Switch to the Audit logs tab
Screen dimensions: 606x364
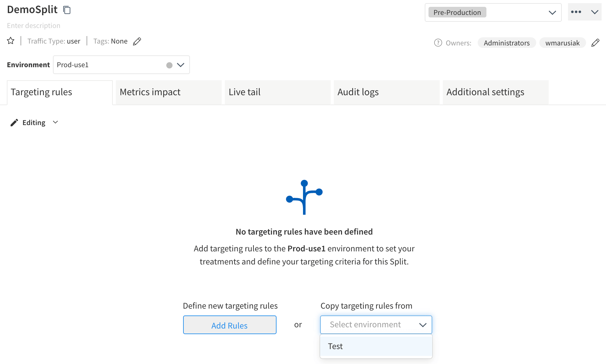(358, 92)
